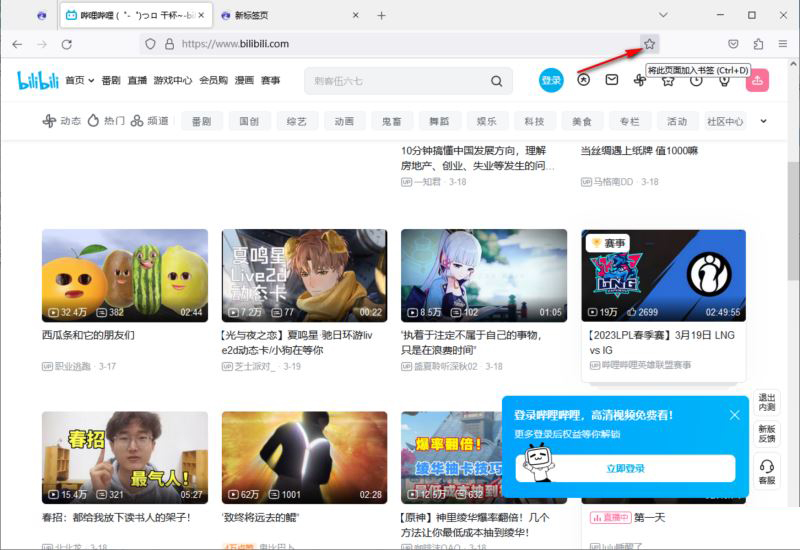This screenshot has height=550, width=800.
Task: Select the 舞蹈 category chip
Action: pyautogui.click(x=439, y=121)
